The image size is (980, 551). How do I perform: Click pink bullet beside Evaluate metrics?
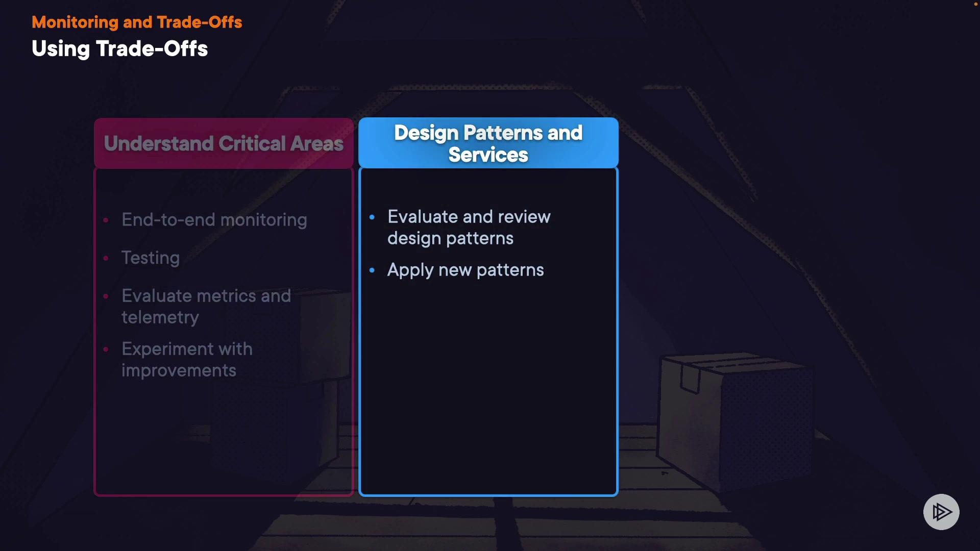coord(106,296)
